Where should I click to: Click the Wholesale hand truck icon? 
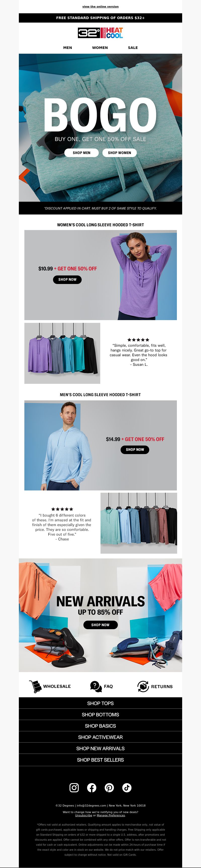[x=35, y=686]
